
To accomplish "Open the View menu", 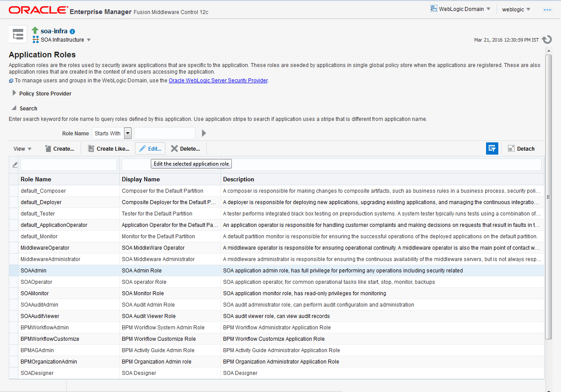I will click(x=22, y=149).
